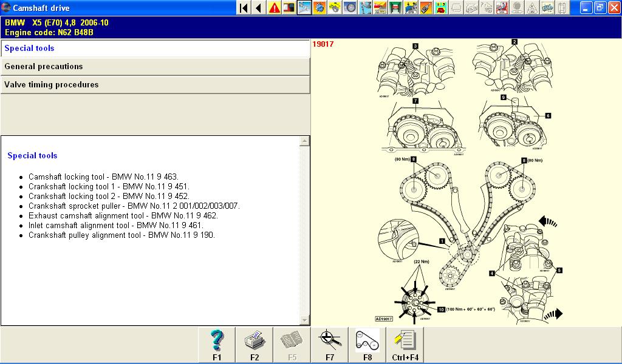Click the text panel scroll up arrow
Image resolution: width=622 pixels, height=364 pixels.
click(x=304, y=141)
